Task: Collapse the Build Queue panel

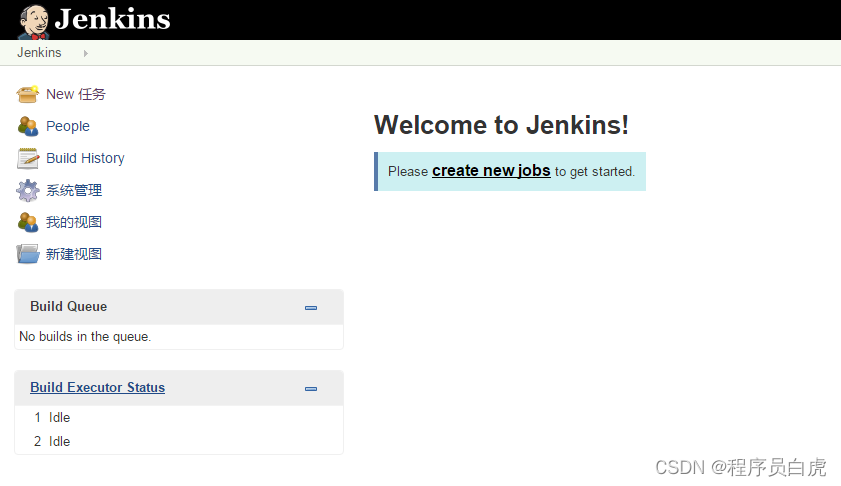Action: 311,308
